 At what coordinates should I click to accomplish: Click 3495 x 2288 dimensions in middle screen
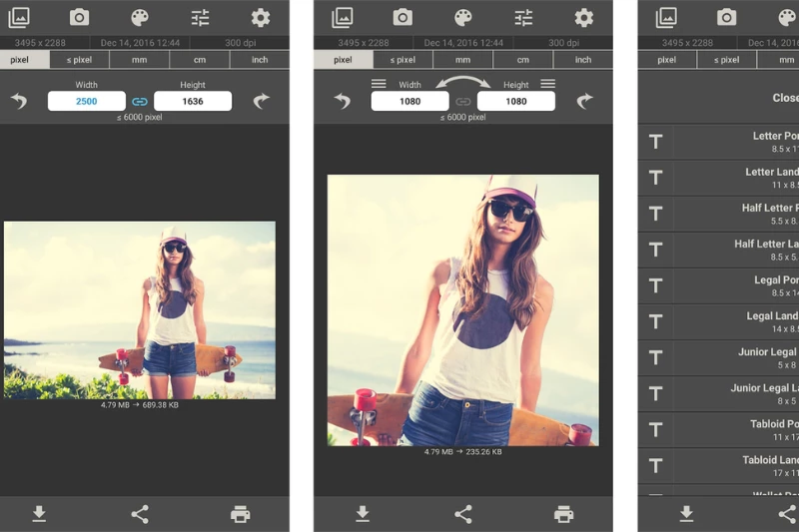364,43
